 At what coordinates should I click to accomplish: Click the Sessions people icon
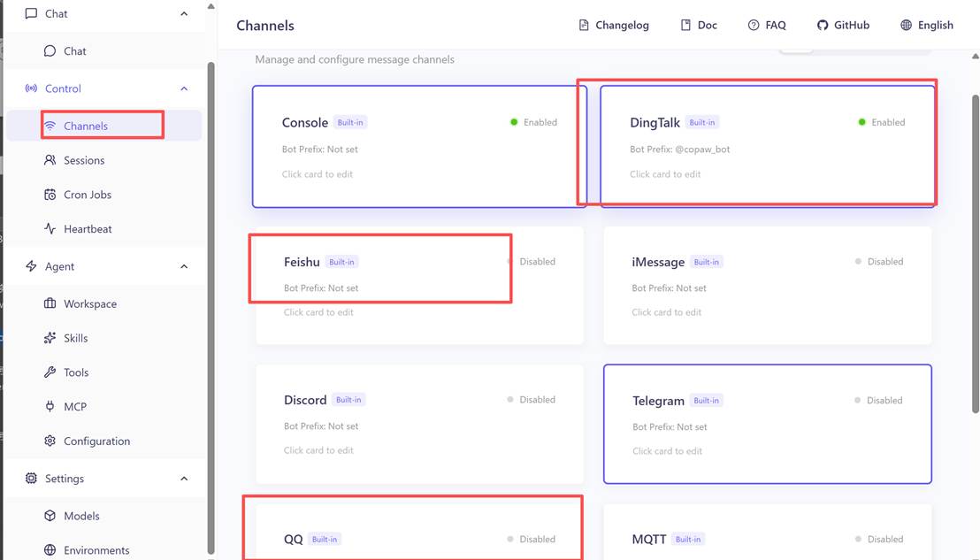click(x=50, y=160)
